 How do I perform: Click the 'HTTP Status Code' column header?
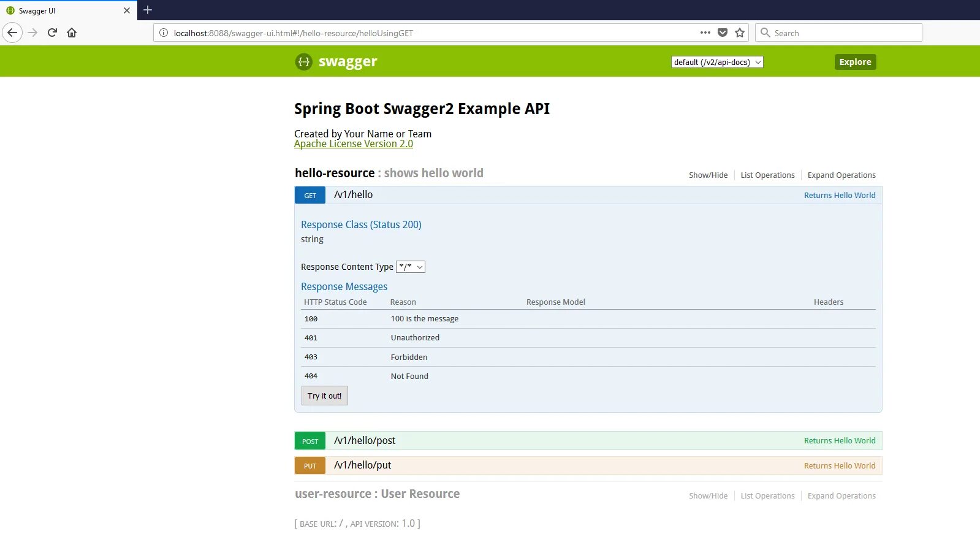click(335, 302)
